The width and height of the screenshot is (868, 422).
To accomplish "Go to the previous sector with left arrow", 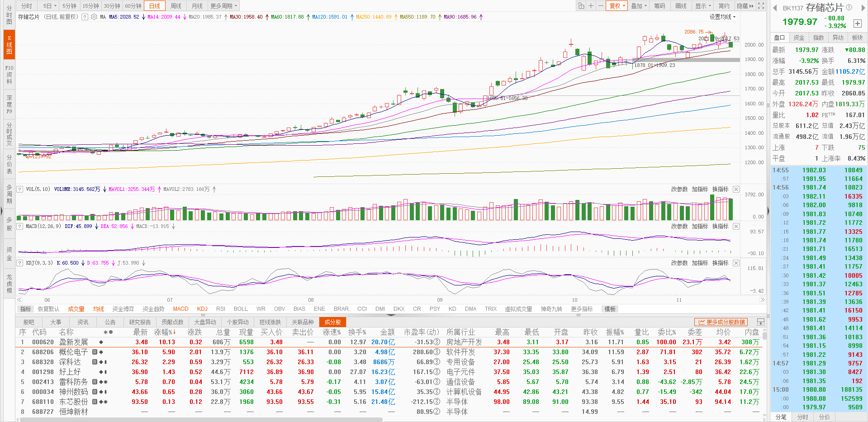I will click(x=775, y=8).
